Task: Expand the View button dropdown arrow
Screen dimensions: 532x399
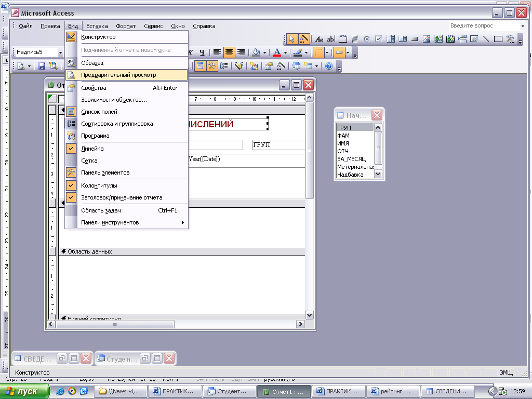Action: click(x=29, y=66)
